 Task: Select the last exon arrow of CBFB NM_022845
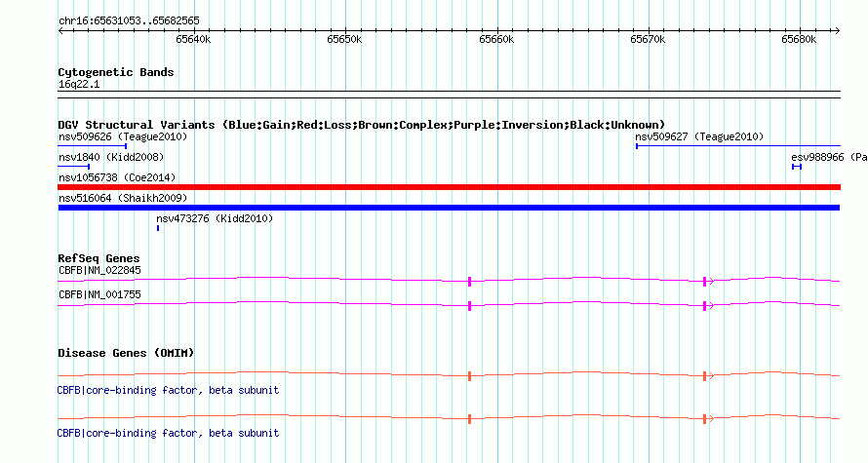(708, 282)
